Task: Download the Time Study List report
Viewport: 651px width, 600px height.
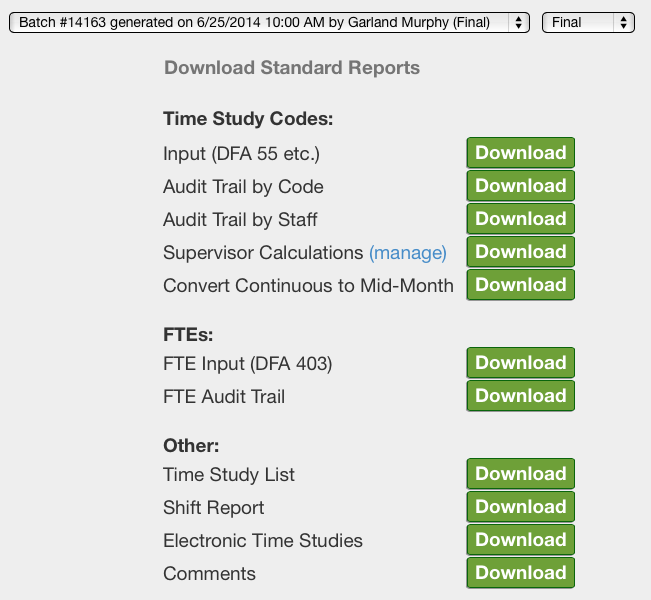Action: point(520,474)
